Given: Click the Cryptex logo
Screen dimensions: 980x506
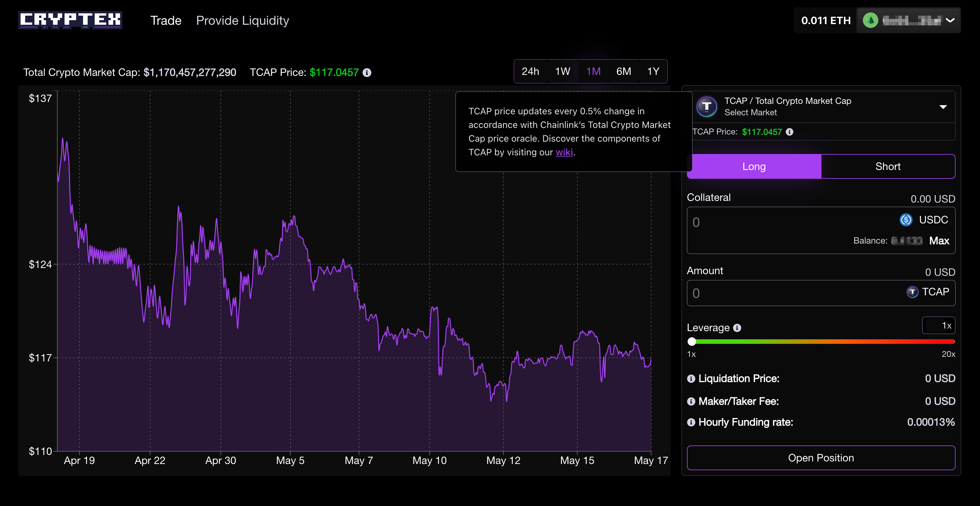Looking at the screenshot, I should [70, 20].
